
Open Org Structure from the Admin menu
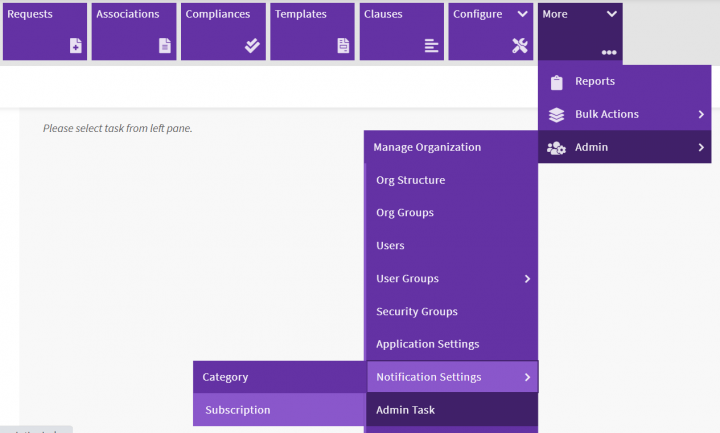[x=410, y=181]
